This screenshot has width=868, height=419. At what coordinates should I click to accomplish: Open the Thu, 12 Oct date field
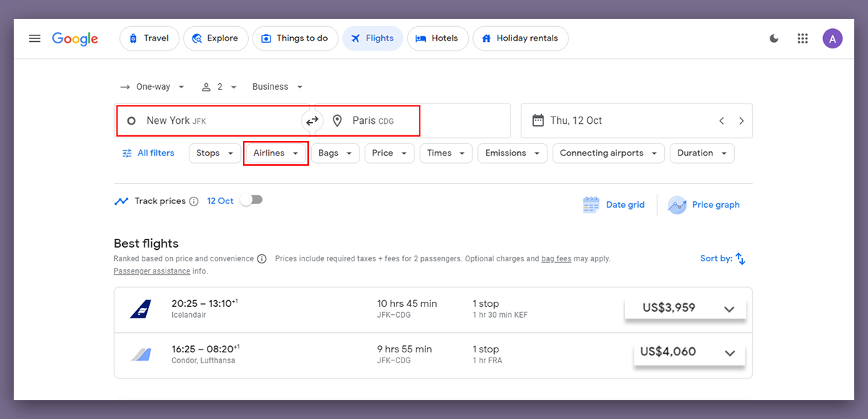[x=637, y=121]
